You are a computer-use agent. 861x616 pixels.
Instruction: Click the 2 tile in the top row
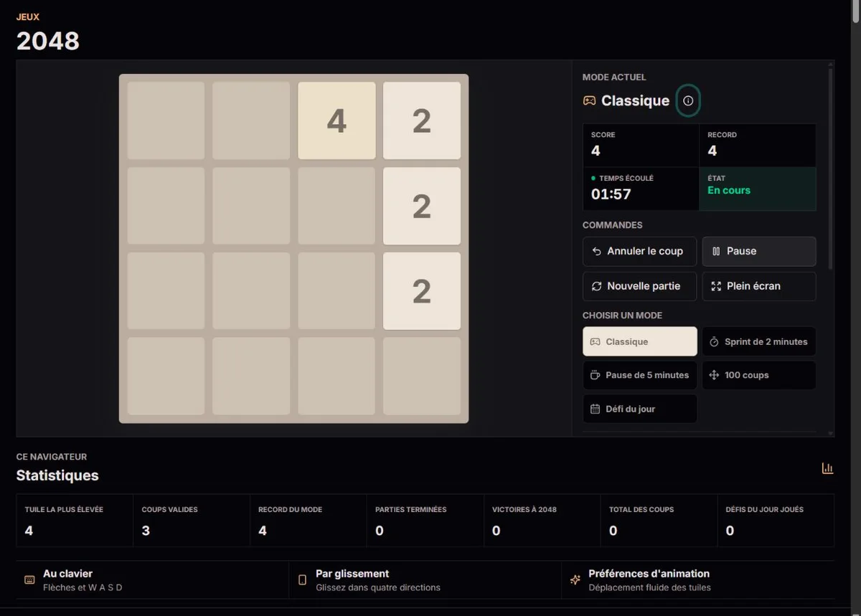pos(422,120)
